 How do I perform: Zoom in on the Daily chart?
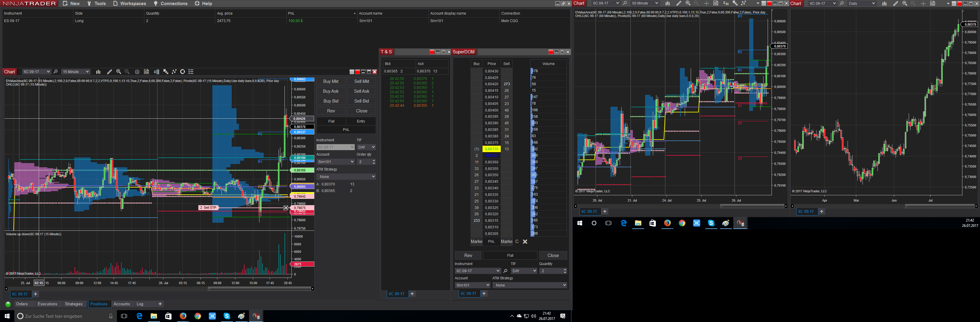coord(905,3)
